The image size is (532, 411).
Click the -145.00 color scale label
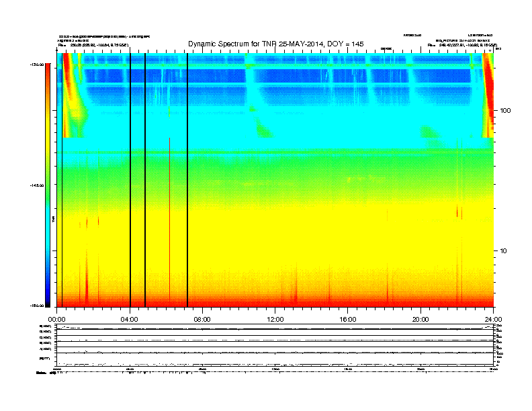pos(38,185)
